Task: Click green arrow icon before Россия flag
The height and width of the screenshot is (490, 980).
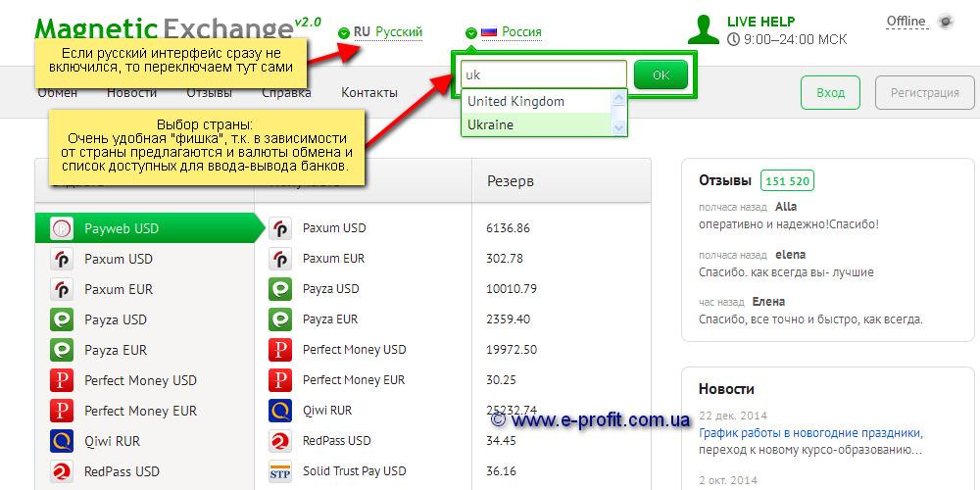Action: [471, 32]
